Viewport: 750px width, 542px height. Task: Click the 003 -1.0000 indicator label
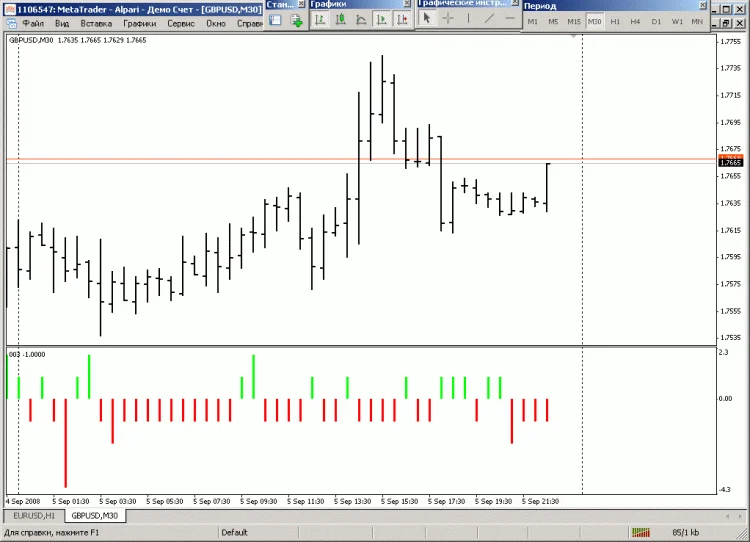pos(27,354)
